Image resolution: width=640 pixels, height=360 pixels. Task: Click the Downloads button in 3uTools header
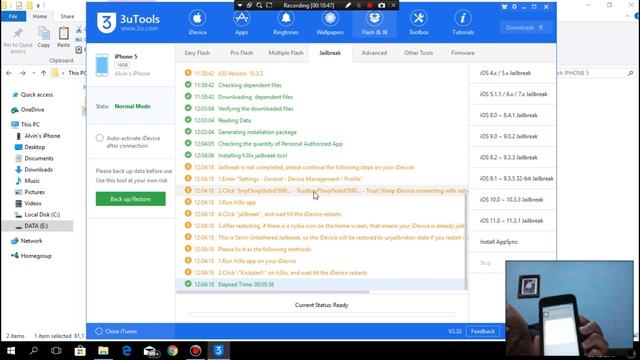coord(525,28)
